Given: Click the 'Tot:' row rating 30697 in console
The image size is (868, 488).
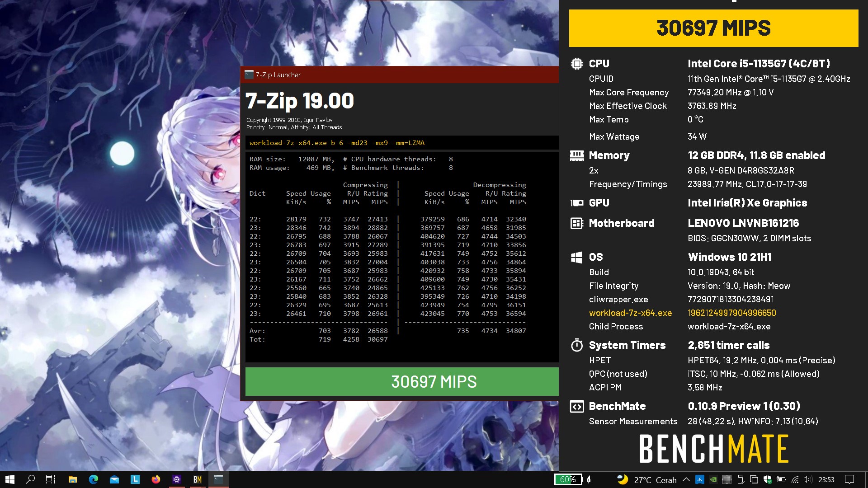Looking at the screenshot, I should 377,339.
